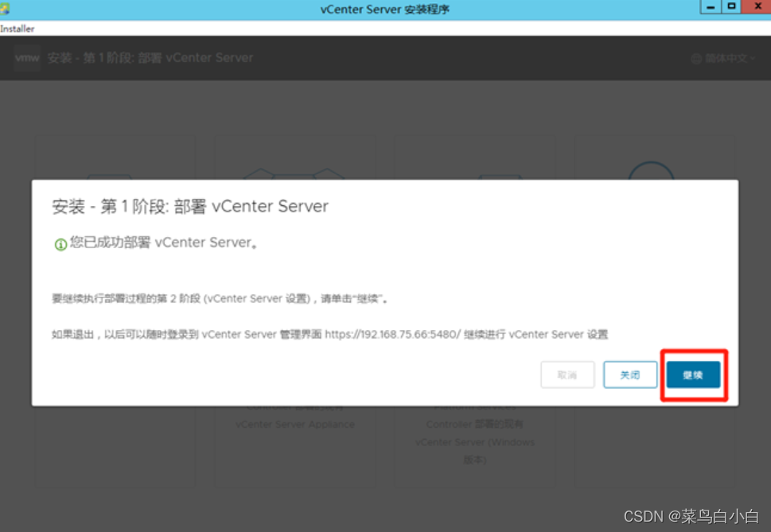Click the line 要继续执行部署过程的第 2 阶段
771x532 pixels.
coord(220,299)
